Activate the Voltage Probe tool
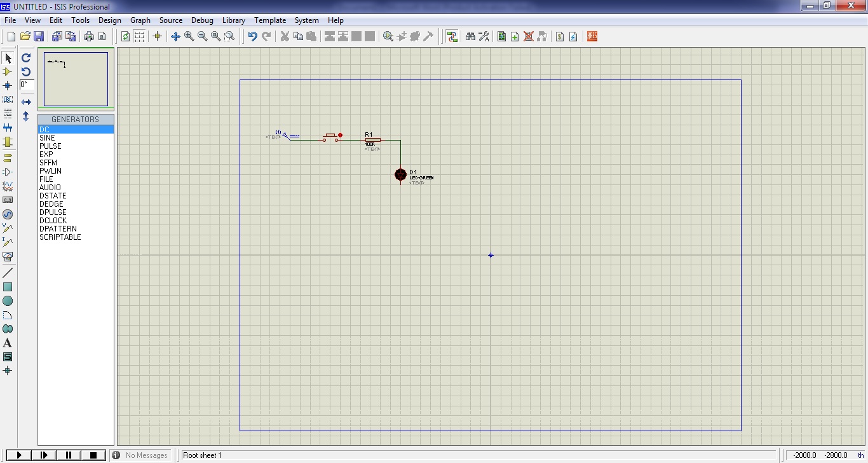868x463 pixels. [8, 228]
